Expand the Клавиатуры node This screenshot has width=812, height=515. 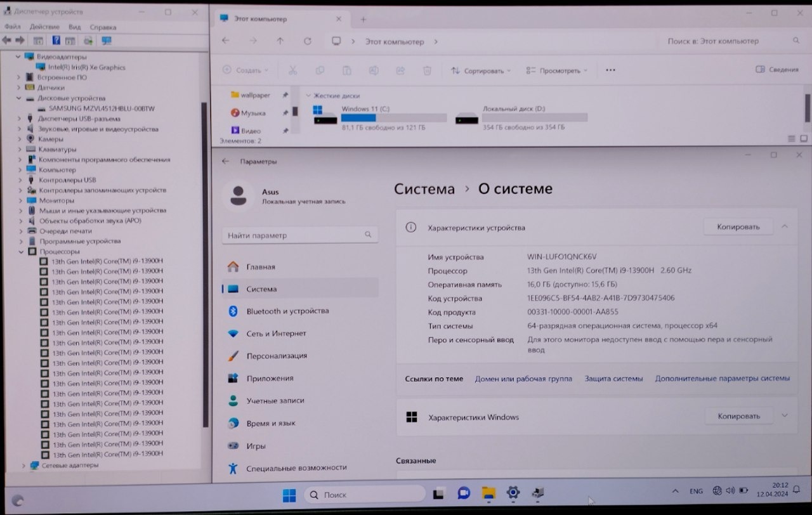[x=21, y=149]
